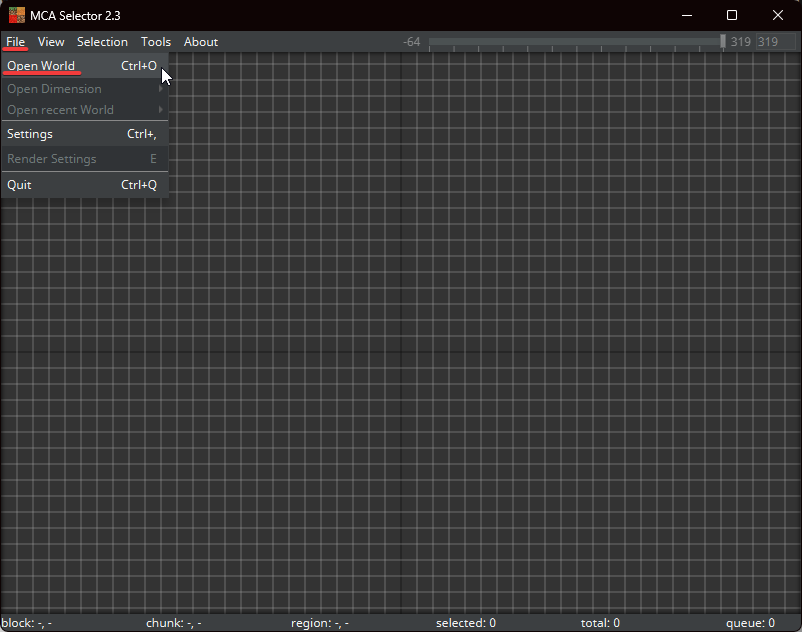Open Settings from the File menu

(84, 134)
